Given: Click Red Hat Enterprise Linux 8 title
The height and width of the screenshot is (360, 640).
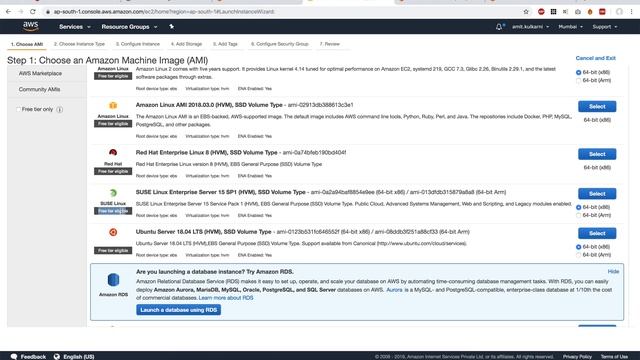Looking at the screenshot, I should [x=207, y=153].
